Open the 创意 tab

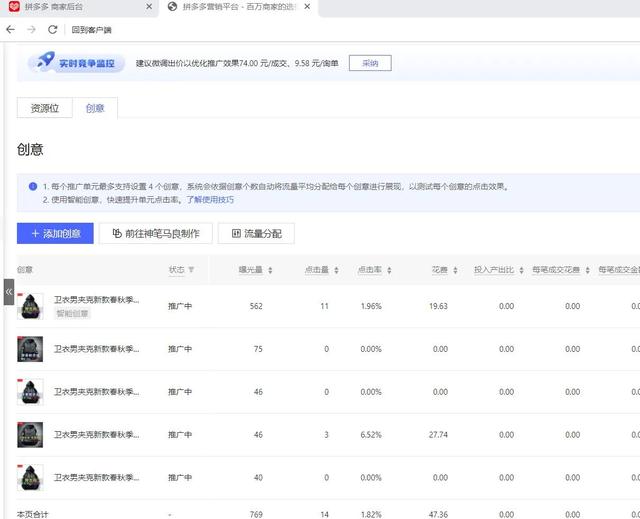(95, 108)
